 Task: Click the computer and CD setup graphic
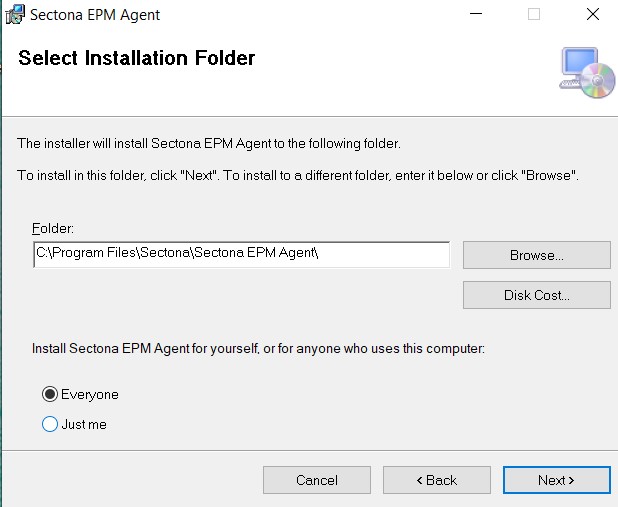click(x=586, y=72)
